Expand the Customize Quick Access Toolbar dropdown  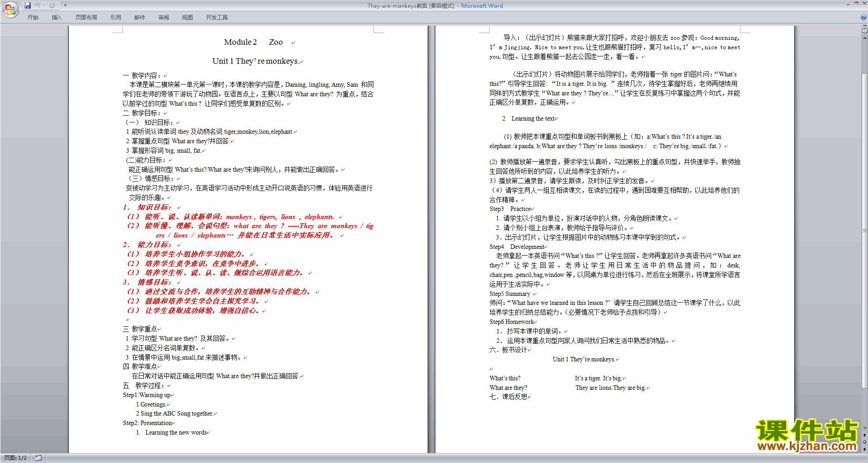65,5
